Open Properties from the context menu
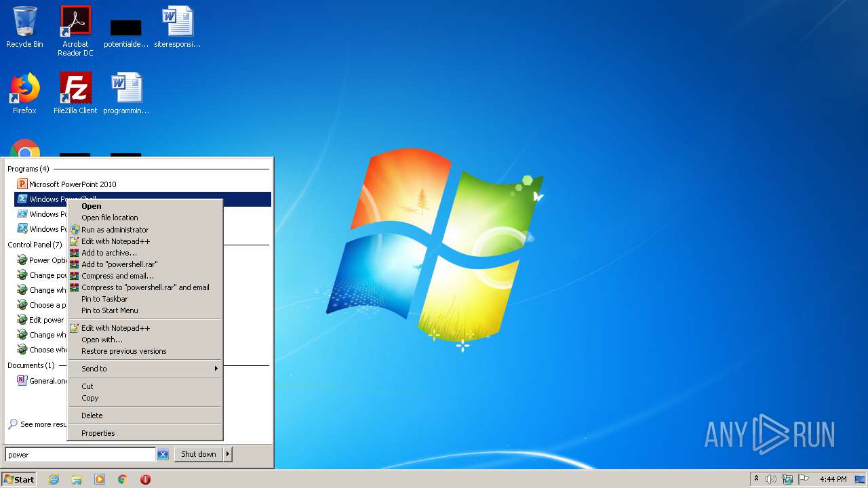Viewport: 868px width, 488px height. 145,433
